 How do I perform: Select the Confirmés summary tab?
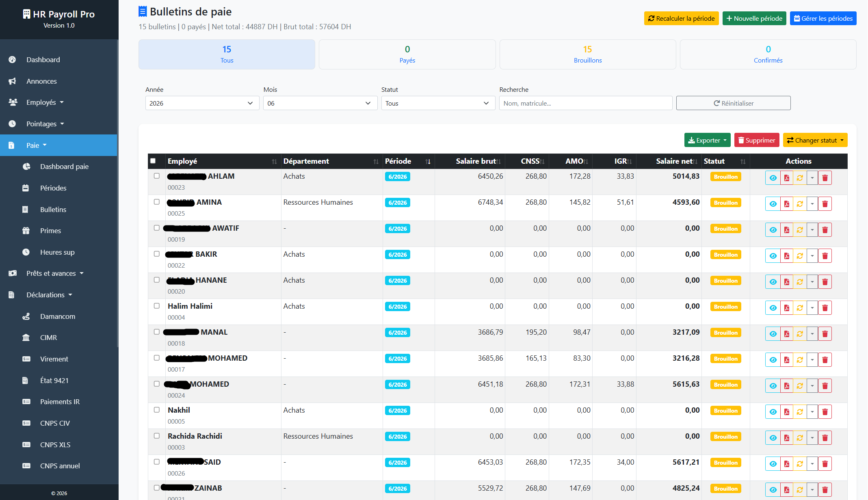[768, 54]
